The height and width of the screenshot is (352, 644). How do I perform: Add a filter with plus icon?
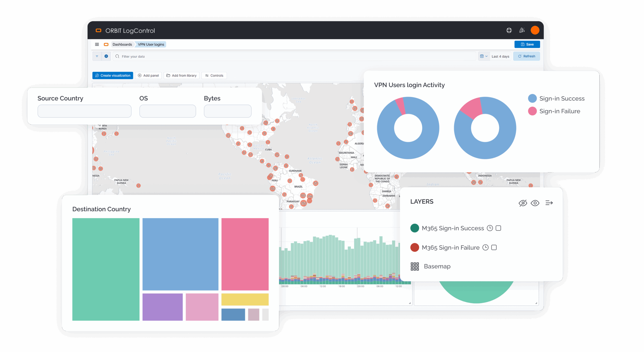click(106, 56)
